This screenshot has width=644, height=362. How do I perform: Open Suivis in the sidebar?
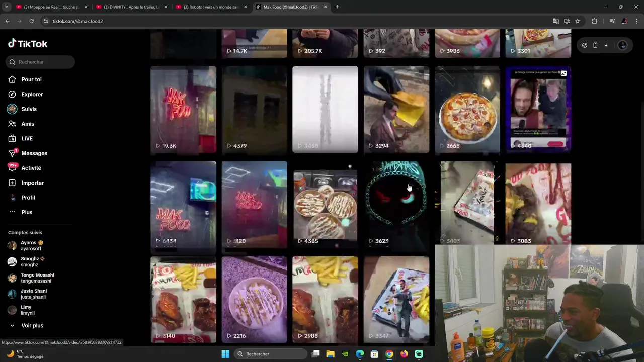(29, 109)
